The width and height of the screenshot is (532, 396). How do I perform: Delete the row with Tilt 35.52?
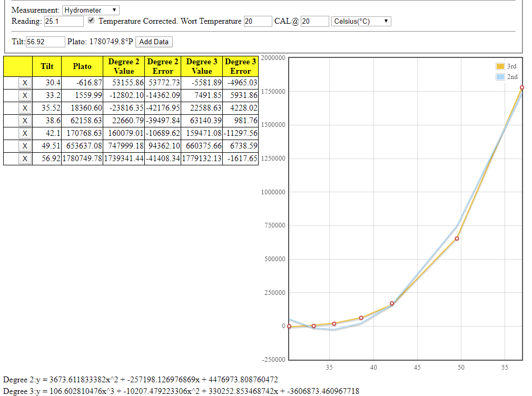[25, 108]
